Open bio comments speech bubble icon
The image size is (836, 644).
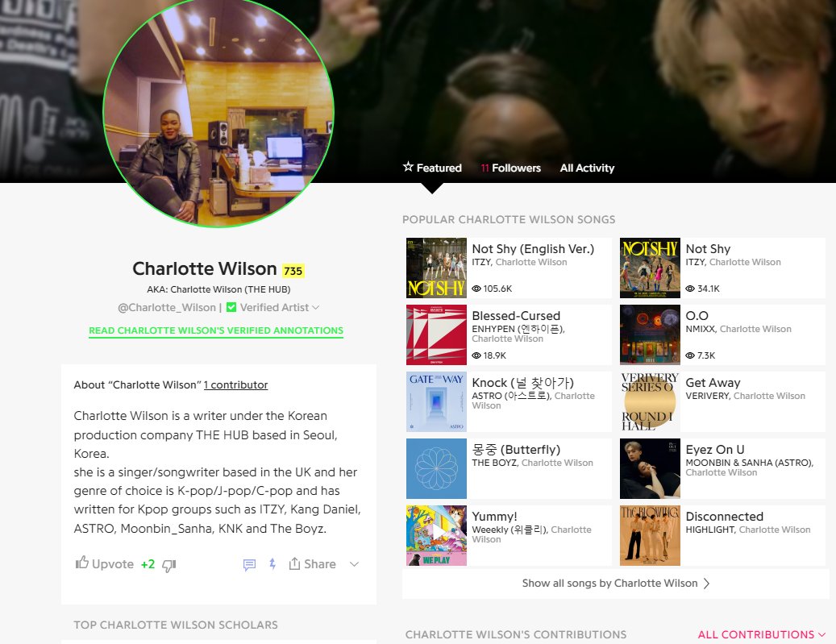click(x=249, y=564)
